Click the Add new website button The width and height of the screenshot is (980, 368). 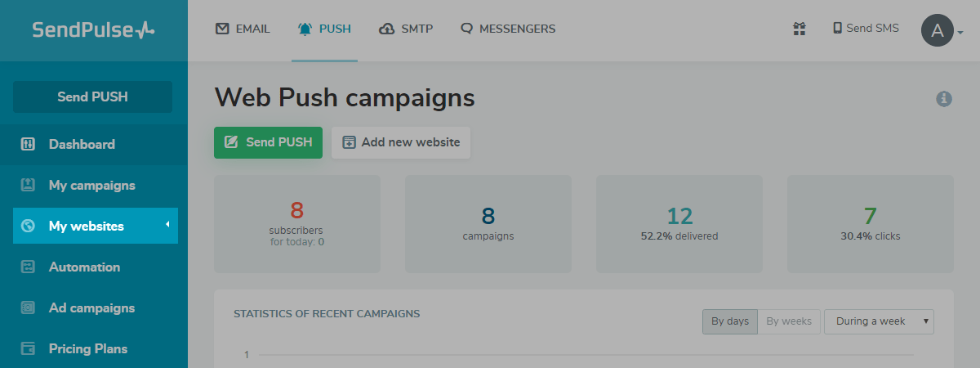(x=401, y=142)
